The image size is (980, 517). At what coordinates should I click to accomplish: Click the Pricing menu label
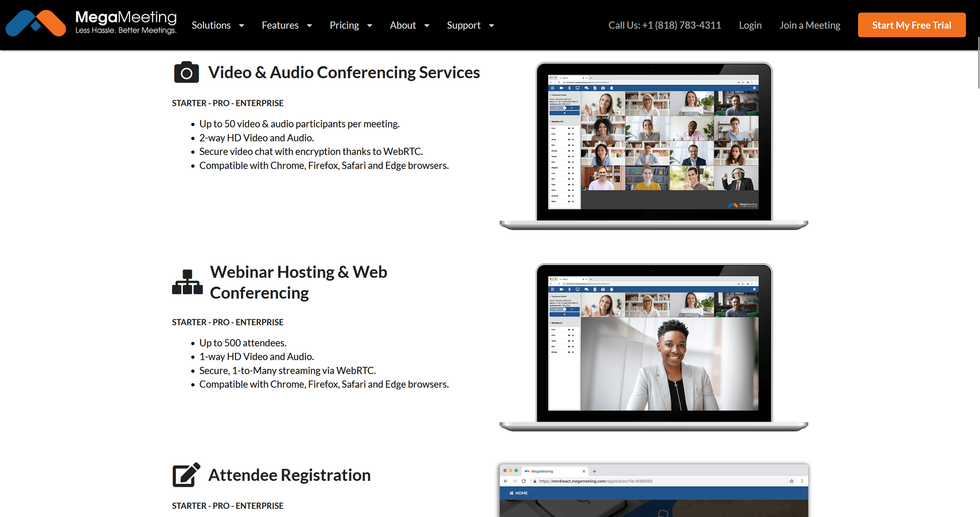[x=344, y=25]
